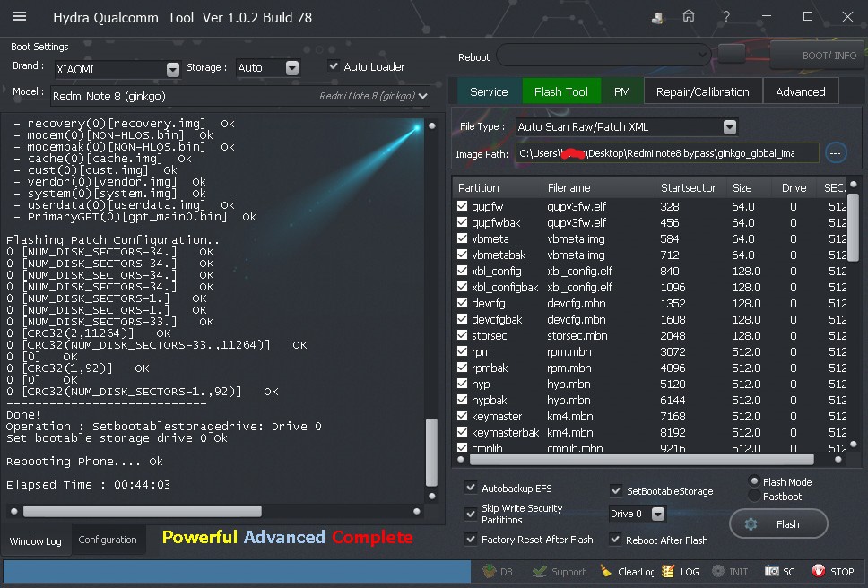Switch to the Service tab
This screenshot has width=868, height=588.
[x=489, y=91]
